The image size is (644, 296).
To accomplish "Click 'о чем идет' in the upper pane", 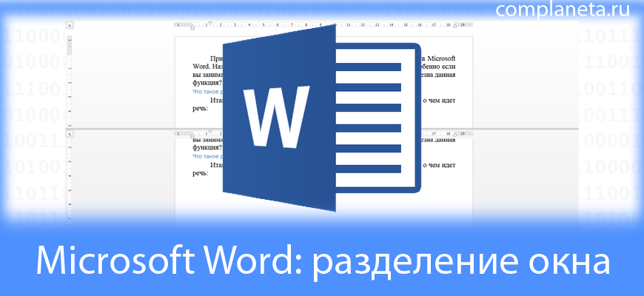I will pos(439,100).
